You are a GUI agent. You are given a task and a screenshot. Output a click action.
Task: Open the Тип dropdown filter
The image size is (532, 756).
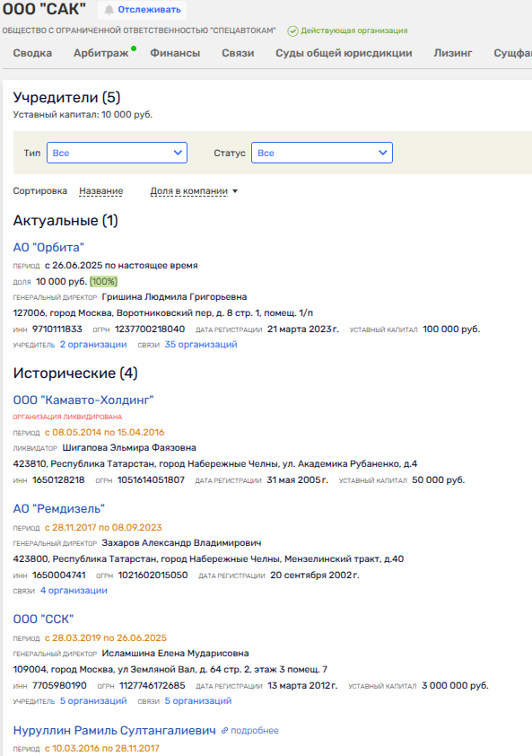[x=117, y=153]
